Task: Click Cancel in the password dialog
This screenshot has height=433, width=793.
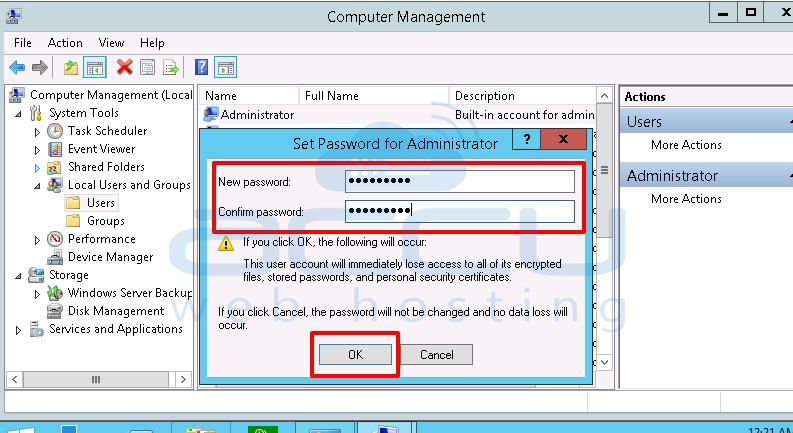Action: (x=437, y=355)
